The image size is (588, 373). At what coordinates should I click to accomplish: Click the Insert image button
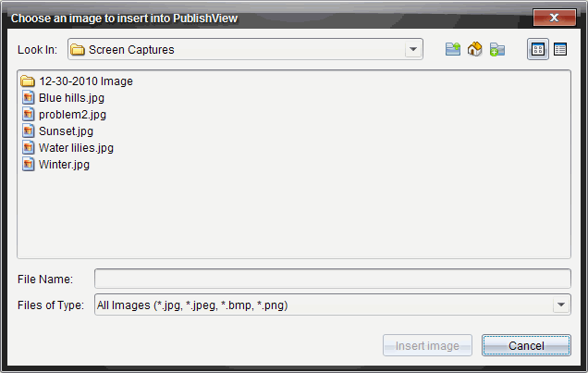point(427,346)
